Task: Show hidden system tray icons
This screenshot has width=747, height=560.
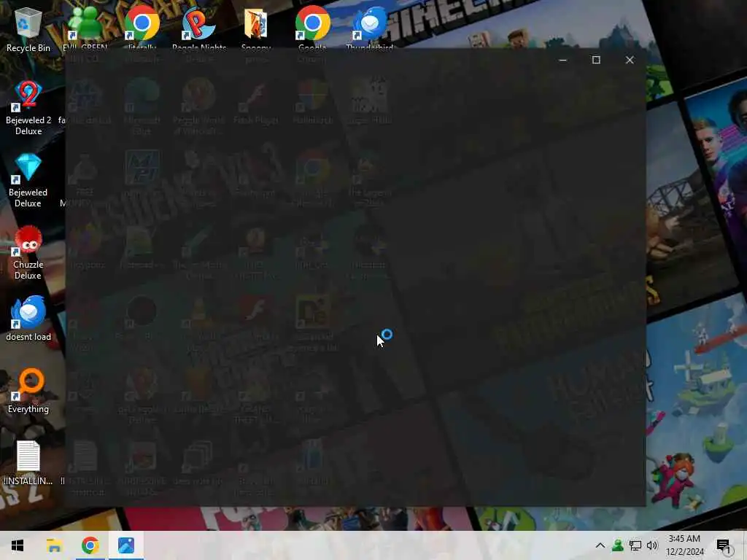Action: click(x=600, y=545)
